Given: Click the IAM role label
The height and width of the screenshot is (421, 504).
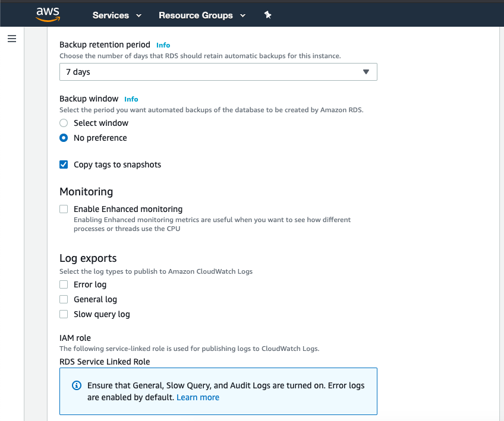Looking at the screenshot, I should pyautogui.click(x=75, y=338).
